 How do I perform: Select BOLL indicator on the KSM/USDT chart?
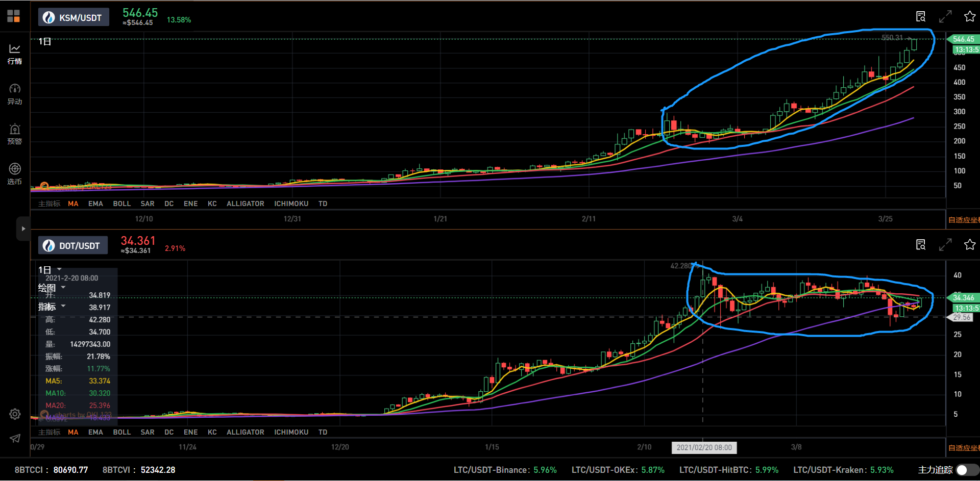tap(121, 204)
